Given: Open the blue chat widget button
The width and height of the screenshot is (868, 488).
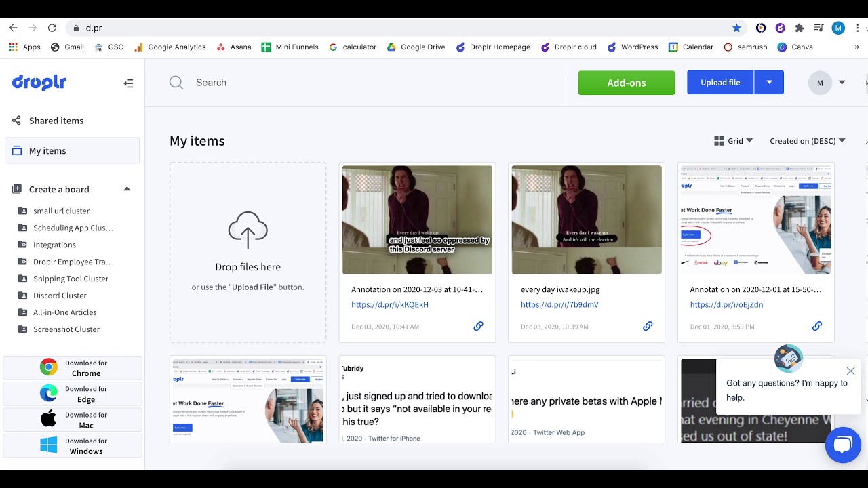Looking at the screenshot, I should coord(843,445).
